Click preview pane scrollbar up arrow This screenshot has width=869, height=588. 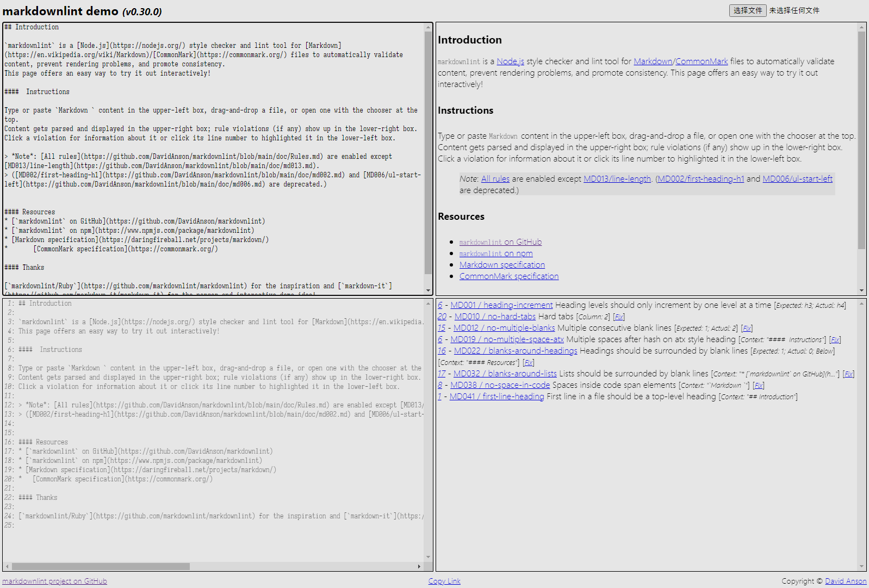coord(862,27)
